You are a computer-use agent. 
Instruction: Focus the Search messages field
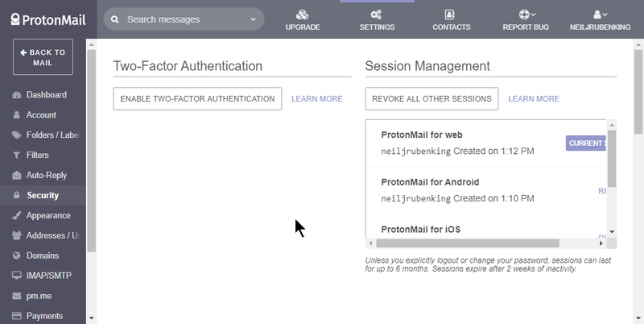tap(184, 19)
